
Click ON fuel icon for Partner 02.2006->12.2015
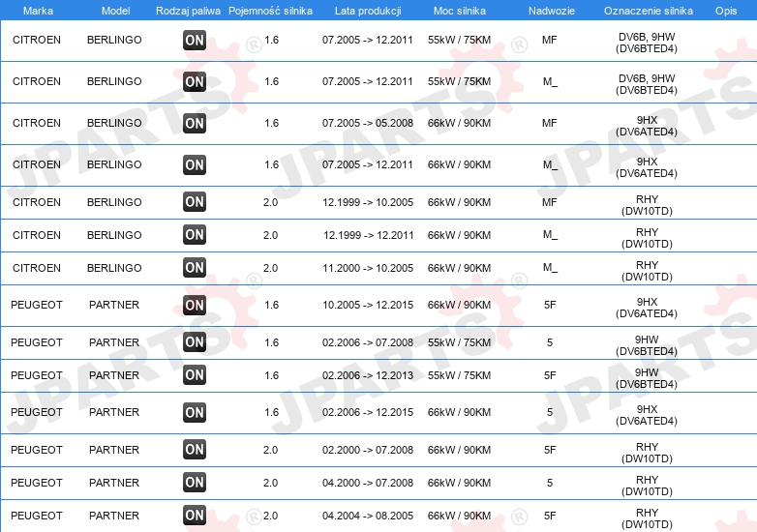pyautogui.click(x=195, y=412)
